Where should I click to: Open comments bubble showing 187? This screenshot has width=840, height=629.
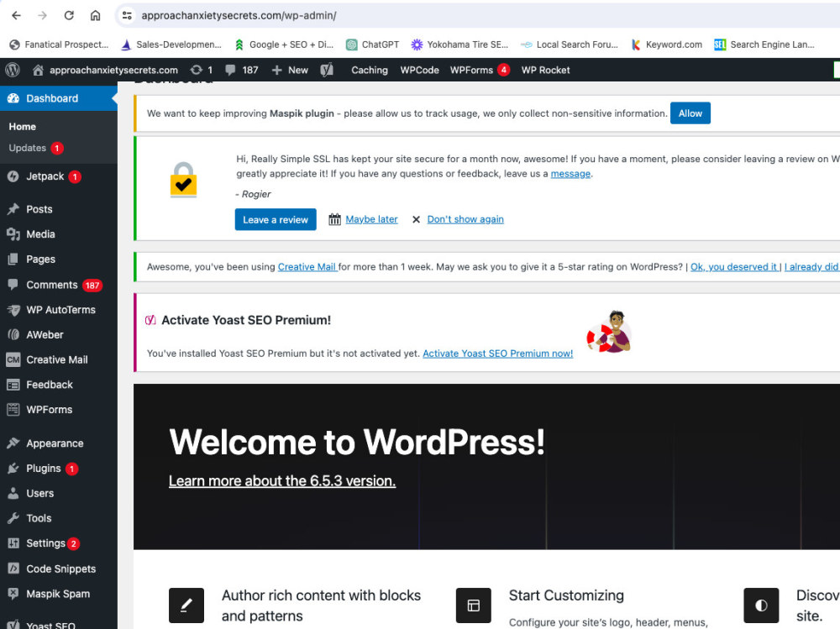click(x=242, y=71)
